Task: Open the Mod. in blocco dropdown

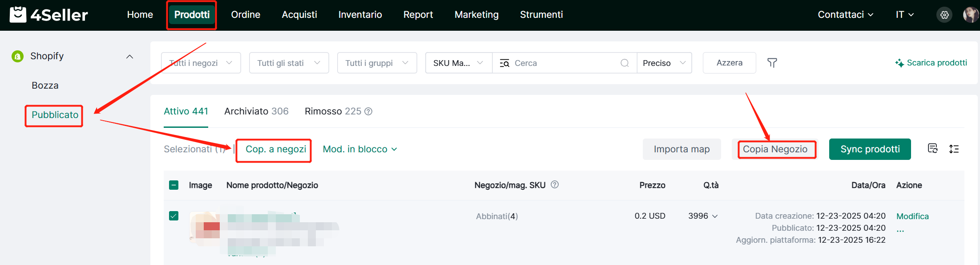Action: pyautogui.click(x=359, y=149)
